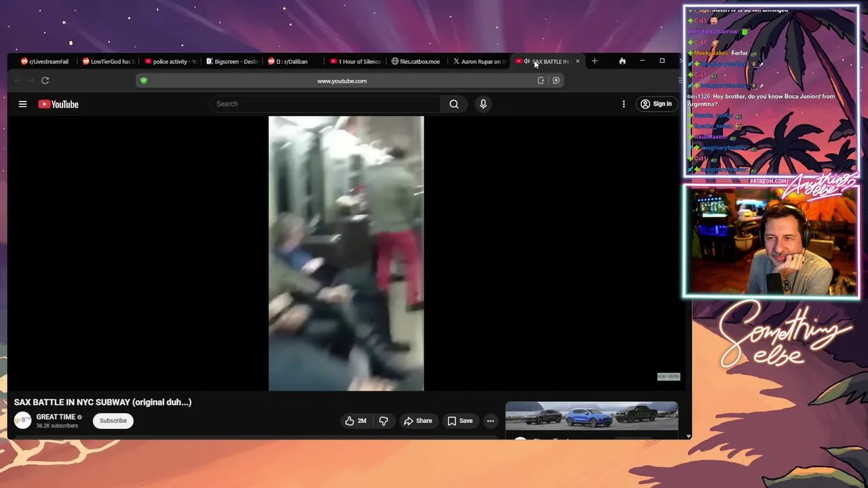Go forward with browser forward arrow
The width and height of the screenshot is (868, 488).
tap(31, 81)
